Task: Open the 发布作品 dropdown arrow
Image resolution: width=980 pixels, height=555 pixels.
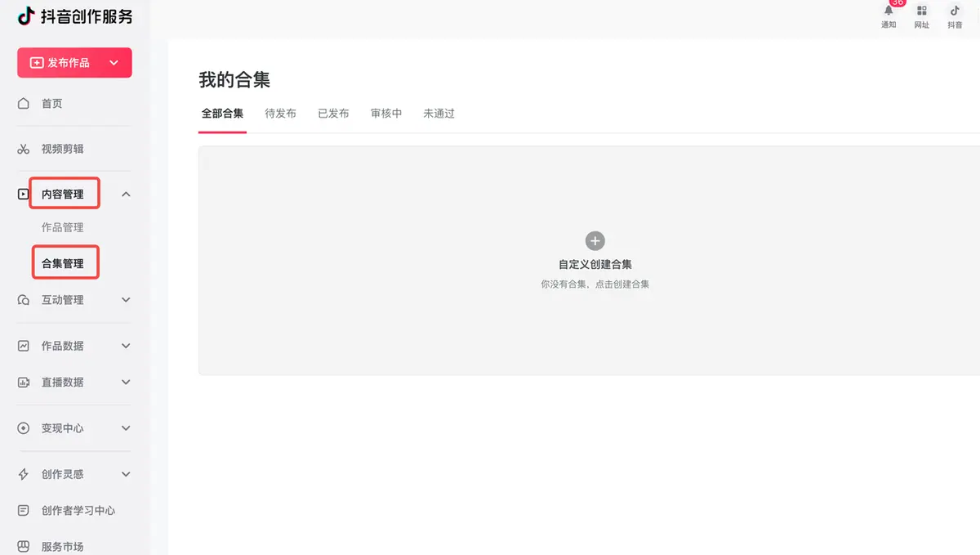Action: [114, 63]
